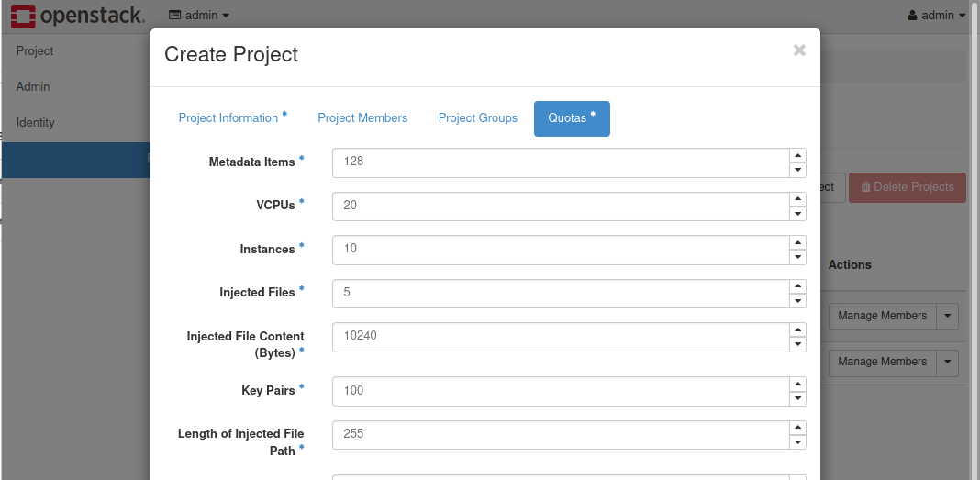Click the VCPUs input field
Image resolution: width=980 pixels, height=480 pixels.
click(561, 207)
